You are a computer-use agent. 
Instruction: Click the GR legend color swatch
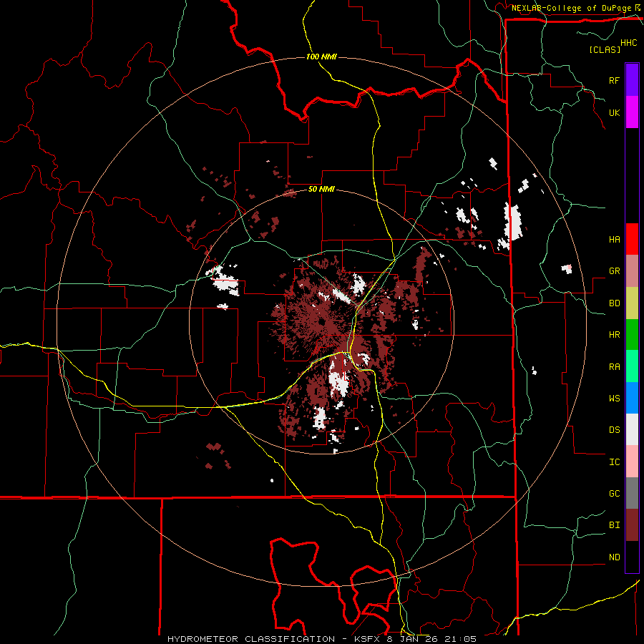tap(632, 271)
